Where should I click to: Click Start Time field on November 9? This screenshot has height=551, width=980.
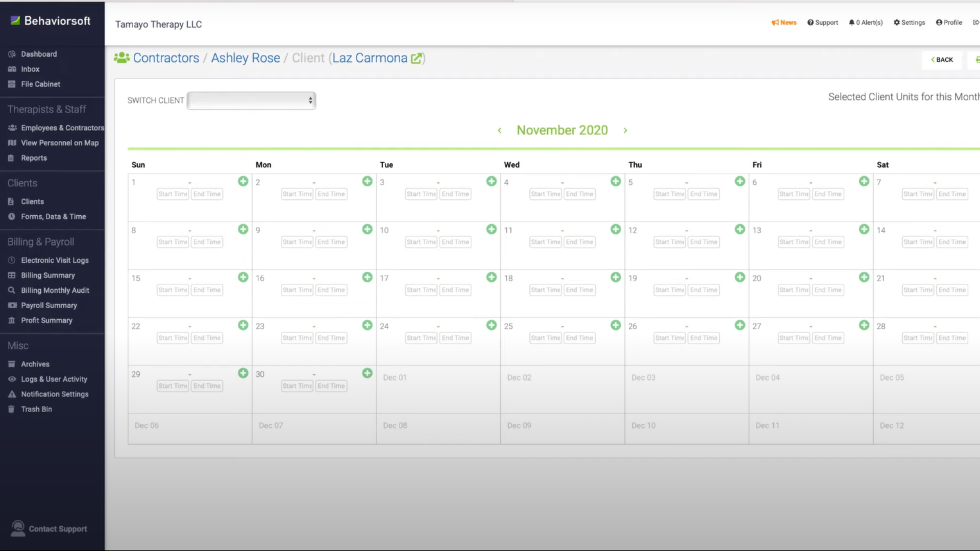[x=297, y=241]
